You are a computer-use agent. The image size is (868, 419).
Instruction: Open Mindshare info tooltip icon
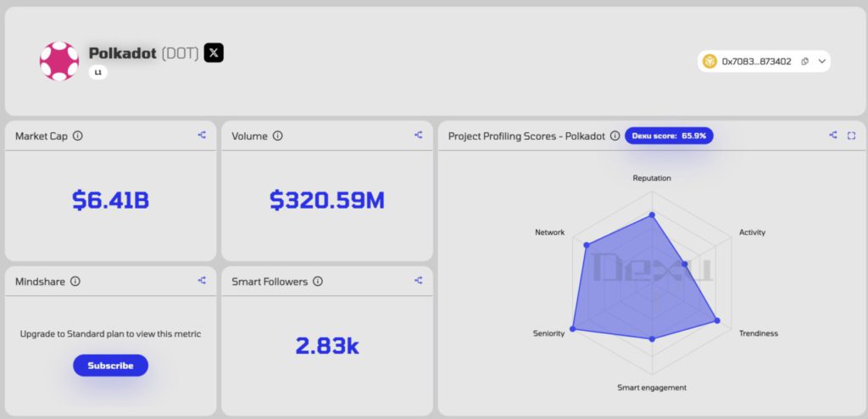75,282
